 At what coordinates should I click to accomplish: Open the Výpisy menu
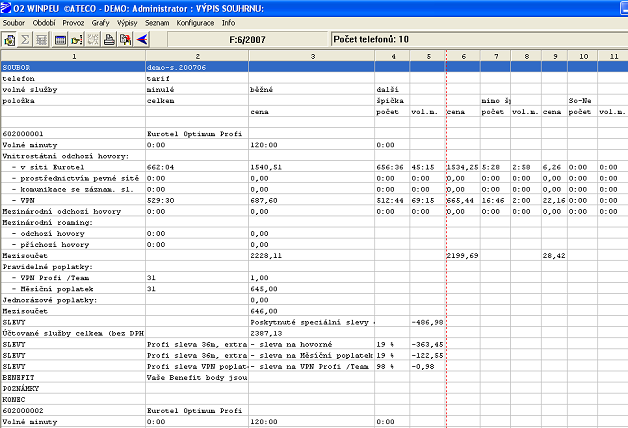coord(127,23)
